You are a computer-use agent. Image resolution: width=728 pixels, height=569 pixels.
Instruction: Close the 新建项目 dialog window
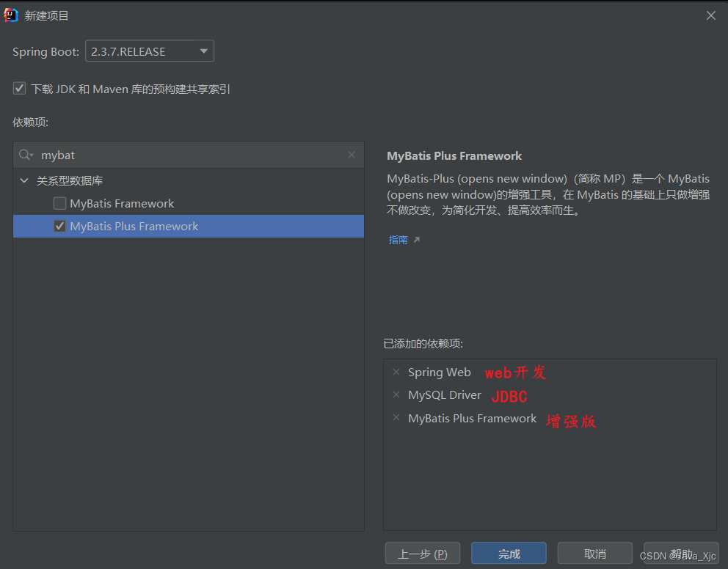pos(711,16)
